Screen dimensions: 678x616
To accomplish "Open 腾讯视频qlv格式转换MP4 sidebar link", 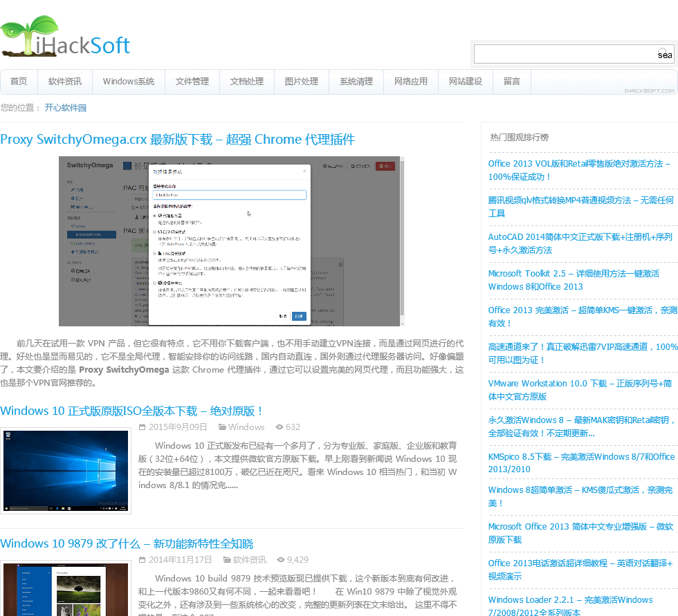I will (580, 207).
